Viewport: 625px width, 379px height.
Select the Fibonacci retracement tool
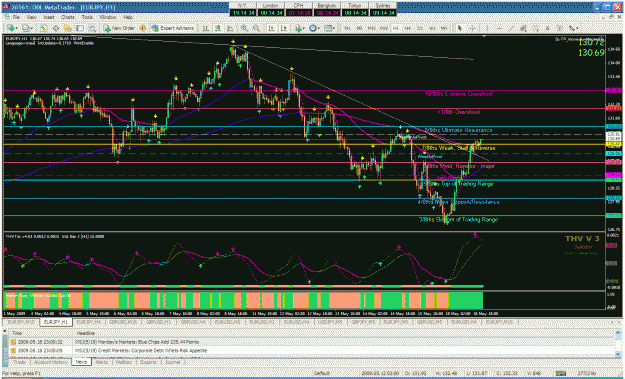tap(535, 28)
